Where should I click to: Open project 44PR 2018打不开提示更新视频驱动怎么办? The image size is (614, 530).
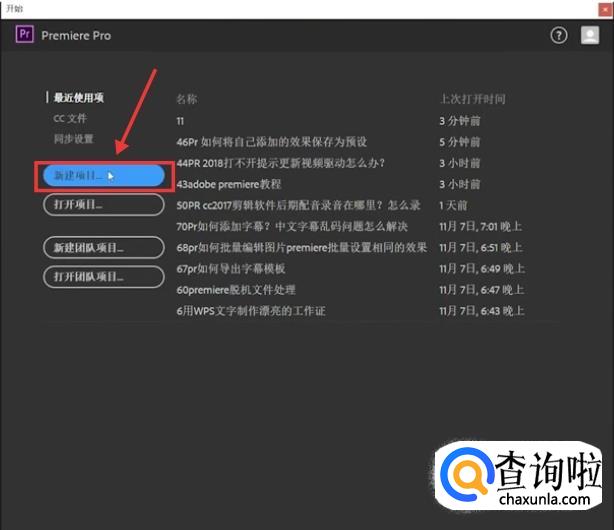tap(280, 163)
